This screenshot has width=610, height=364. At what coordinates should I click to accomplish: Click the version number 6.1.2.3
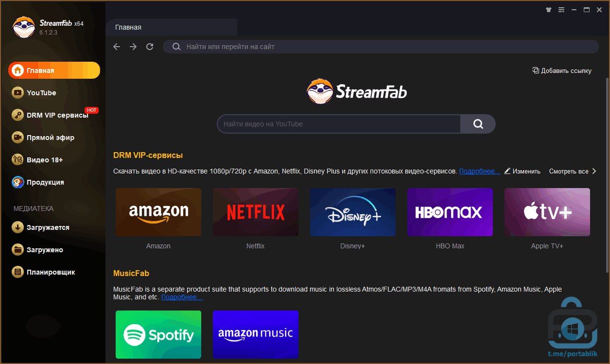click(x=49, y=33)
